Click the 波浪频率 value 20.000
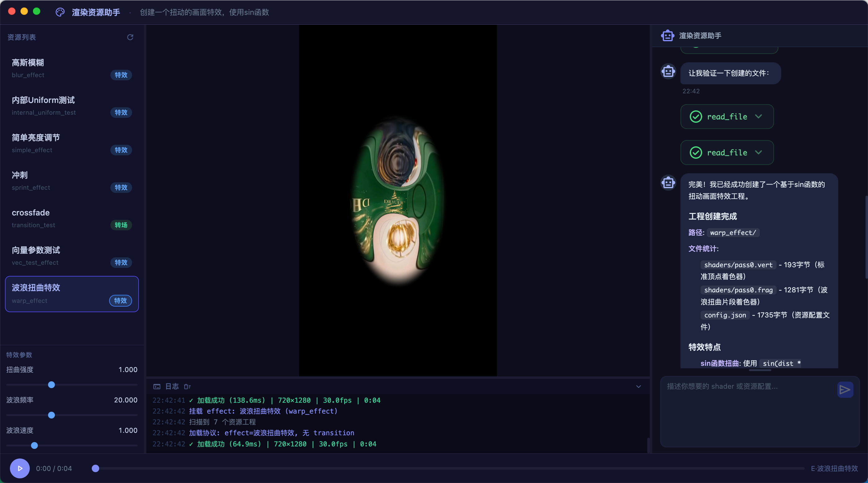 tap(126, 400)
